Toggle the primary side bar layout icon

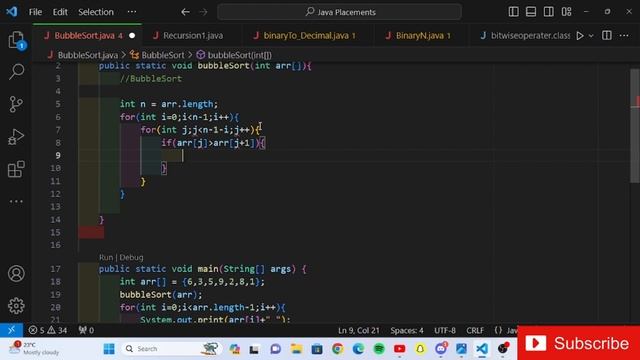click(513, 11)
